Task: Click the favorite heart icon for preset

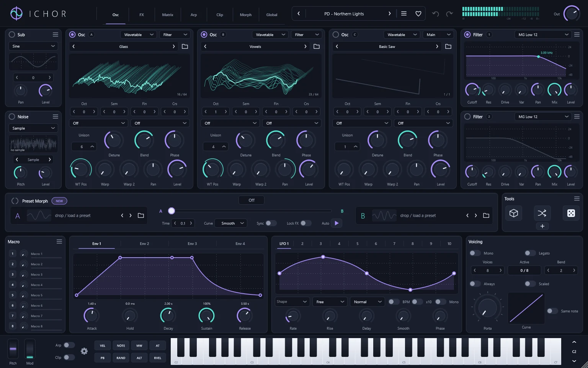Action: 418,14
